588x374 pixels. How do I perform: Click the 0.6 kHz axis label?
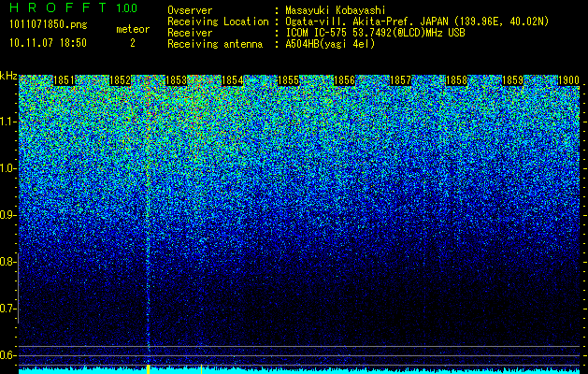coord(7,355)
